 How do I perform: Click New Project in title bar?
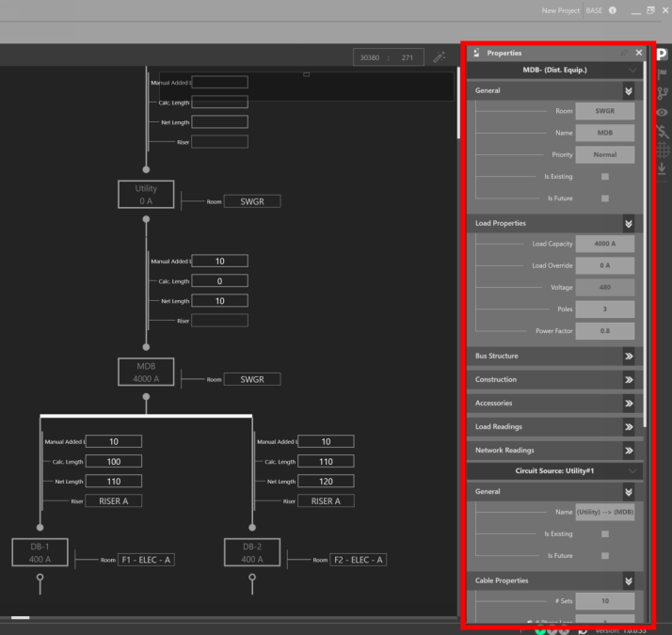pos(560,10)
